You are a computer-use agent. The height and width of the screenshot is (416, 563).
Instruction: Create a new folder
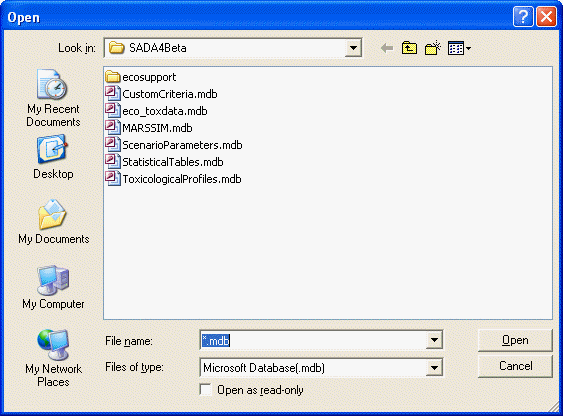[x=433, y=48]
